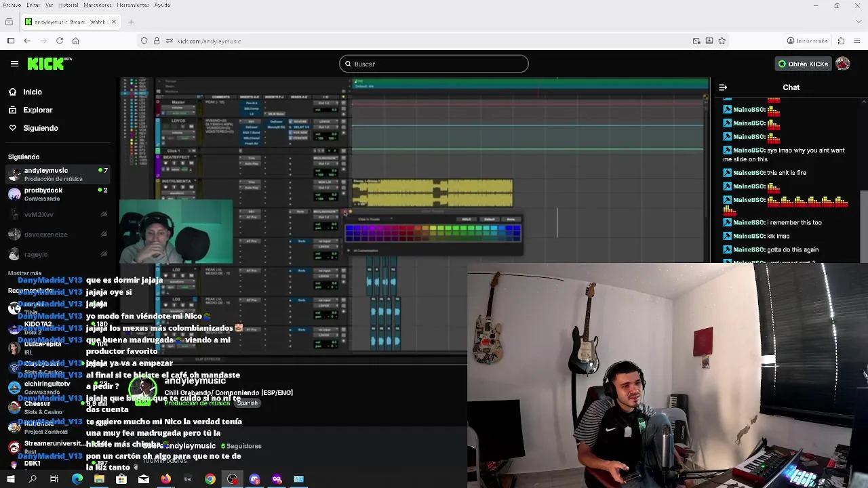Open the browser sidebar toggle icon
Viewport: 868px width, 488px height.
coord(11,41)
